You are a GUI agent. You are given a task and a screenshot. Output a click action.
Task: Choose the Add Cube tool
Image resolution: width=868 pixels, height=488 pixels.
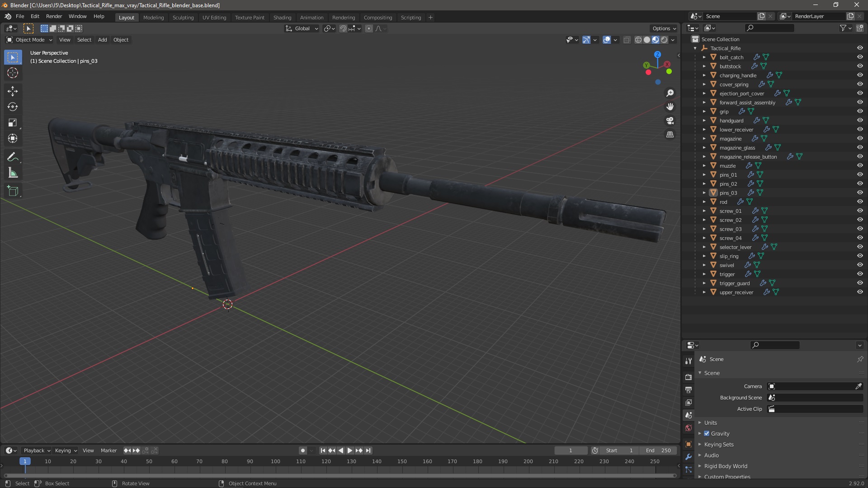coord(13,191)
